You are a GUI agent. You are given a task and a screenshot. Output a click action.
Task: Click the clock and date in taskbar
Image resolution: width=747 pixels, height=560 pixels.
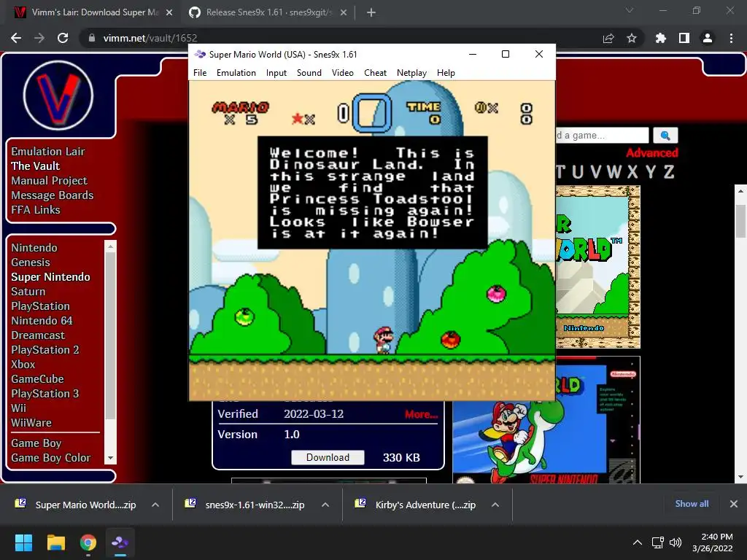[712, 542]
